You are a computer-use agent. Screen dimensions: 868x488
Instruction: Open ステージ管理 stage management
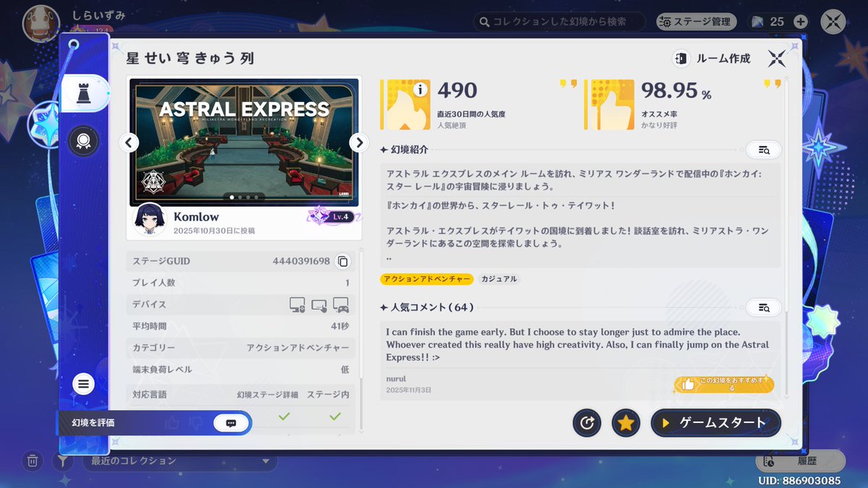coord(696,22)
